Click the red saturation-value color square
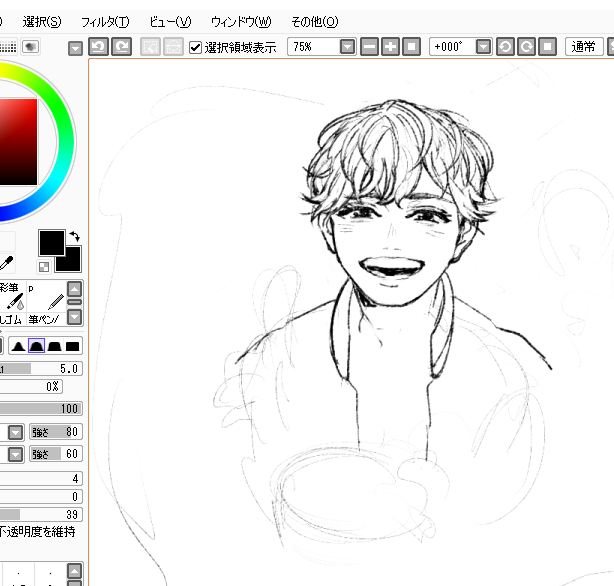Screen dimensions: 614x586 [18, 142]
